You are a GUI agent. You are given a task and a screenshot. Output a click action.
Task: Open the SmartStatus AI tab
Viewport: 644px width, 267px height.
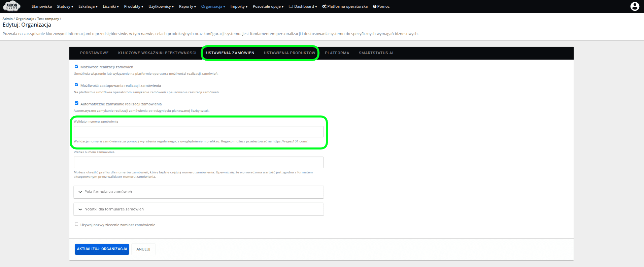(376, 53)
